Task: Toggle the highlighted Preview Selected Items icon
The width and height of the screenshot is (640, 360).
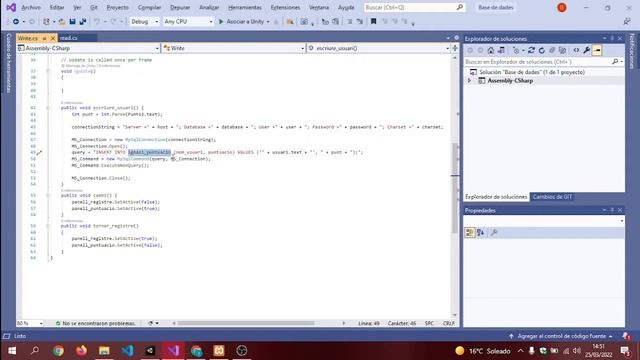Action: (597, 50)
